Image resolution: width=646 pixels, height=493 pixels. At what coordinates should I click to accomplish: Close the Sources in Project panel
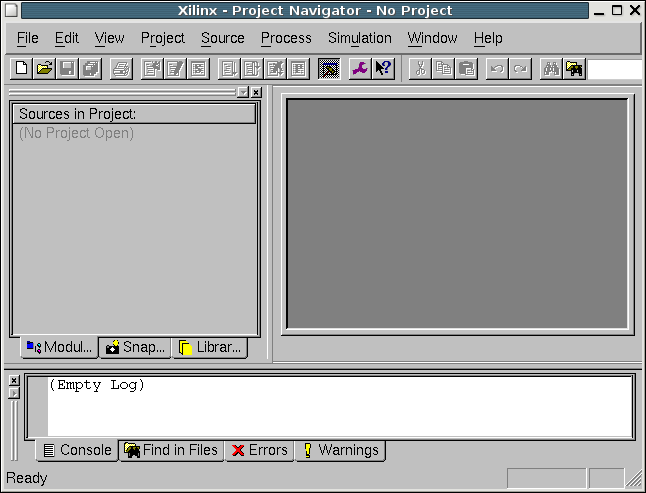pyautogui.click(x=256, y=92)
